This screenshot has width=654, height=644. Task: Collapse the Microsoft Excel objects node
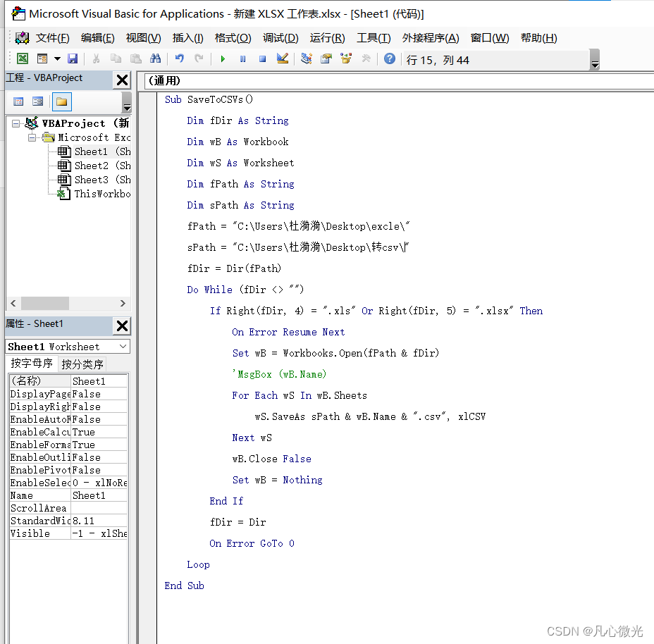(x=32, y=137)
